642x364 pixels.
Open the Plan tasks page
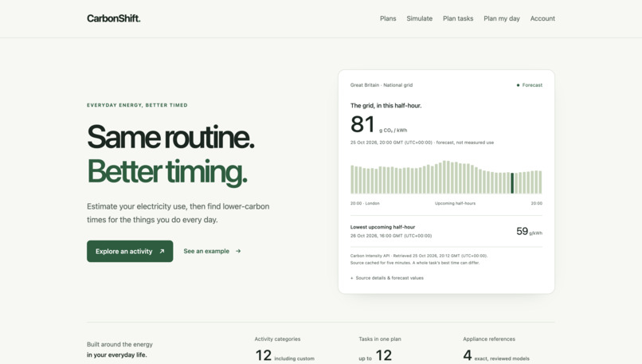tap(458, 18)
